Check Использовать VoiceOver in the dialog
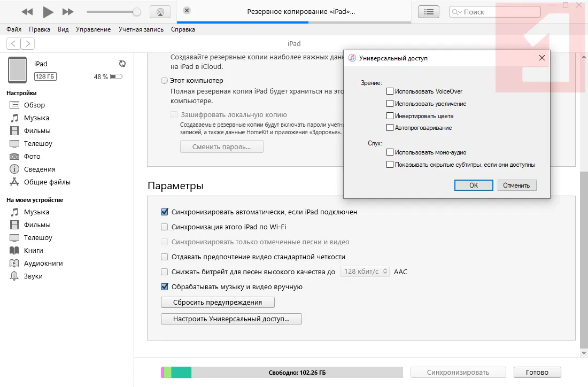The image size is (588, 387). [x=390, y=91]
